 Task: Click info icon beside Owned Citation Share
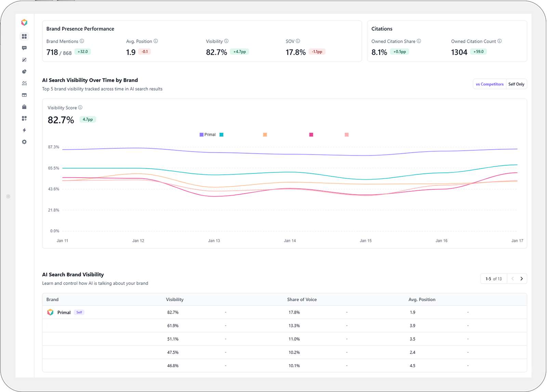coord(419,41)
